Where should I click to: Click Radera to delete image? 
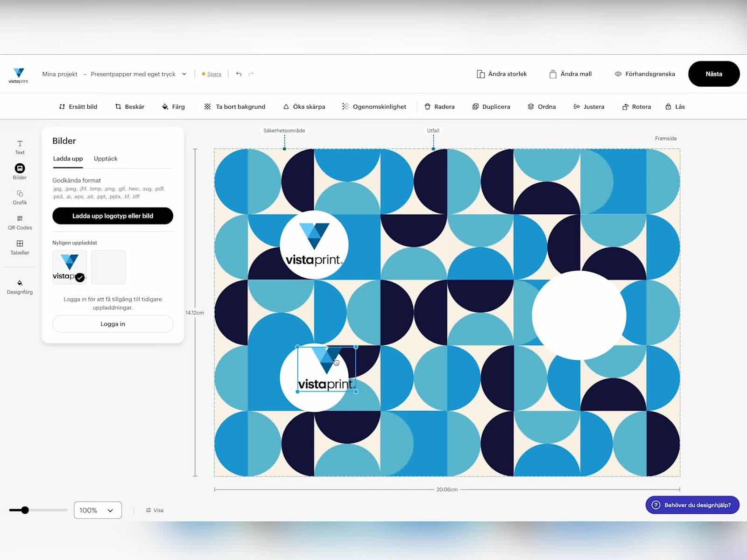pyautogui.click(x=439, y=106)
